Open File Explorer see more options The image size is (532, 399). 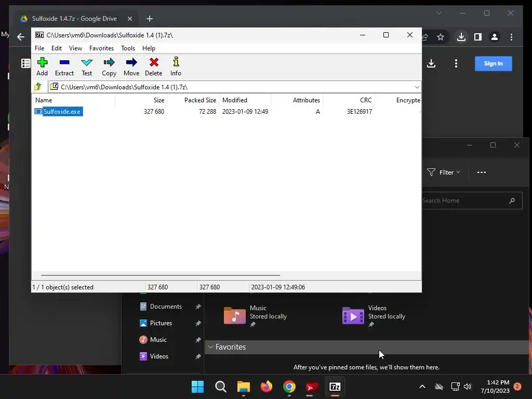pos(481,172)
